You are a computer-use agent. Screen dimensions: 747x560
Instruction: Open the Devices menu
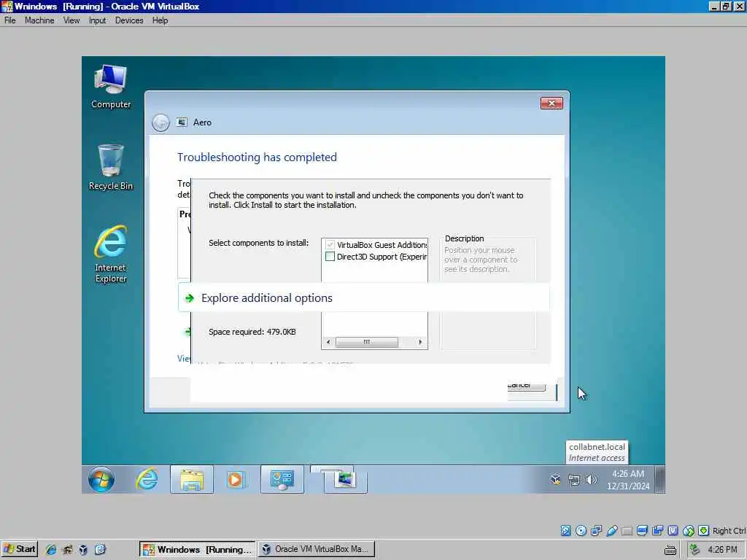pos(129,20)
